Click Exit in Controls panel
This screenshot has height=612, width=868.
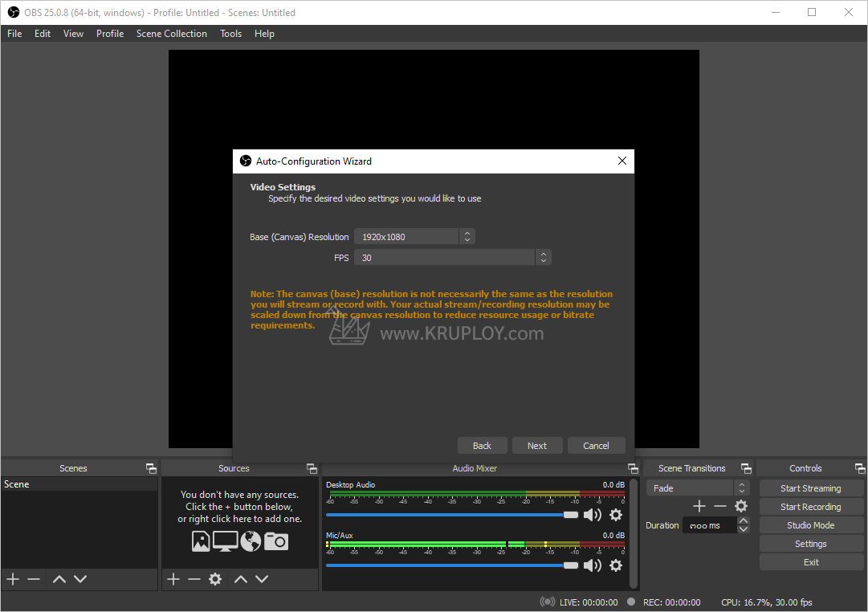[x=811, y=562]
